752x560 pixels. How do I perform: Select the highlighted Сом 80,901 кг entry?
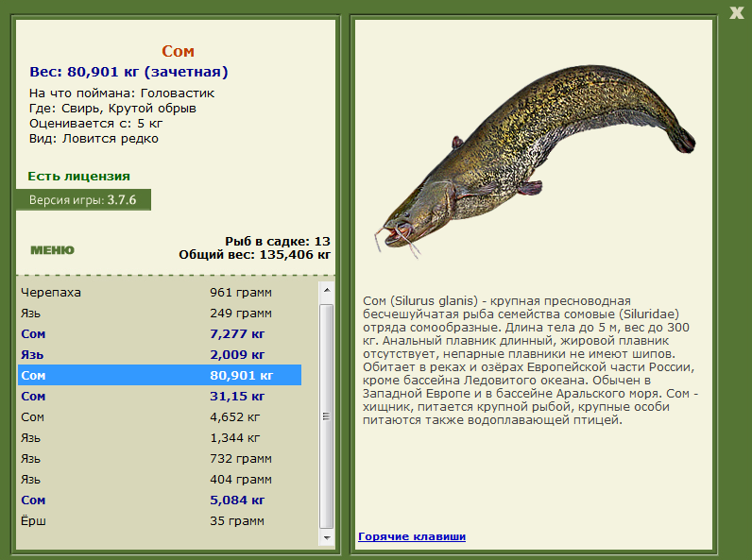tap(160, 375)
